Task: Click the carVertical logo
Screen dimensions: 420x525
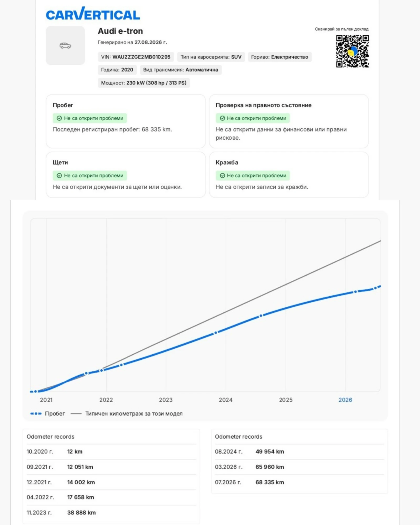Action: (93, 14)
